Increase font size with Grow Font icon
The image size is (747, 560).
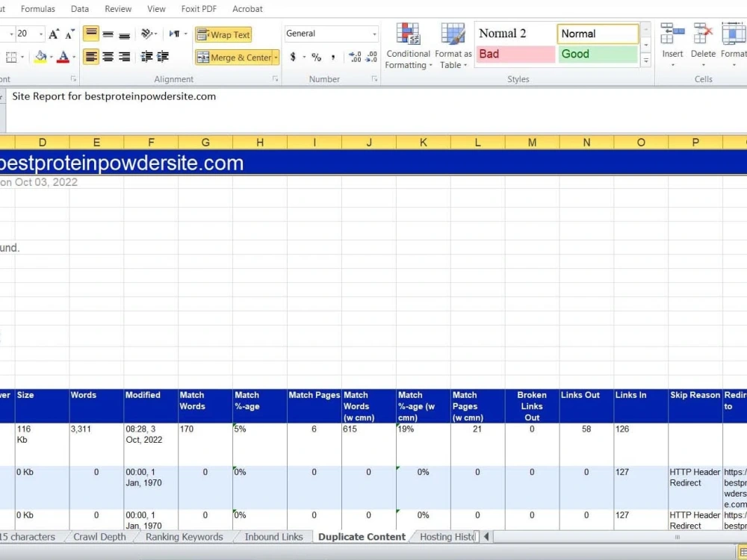(x=54, y=34)
